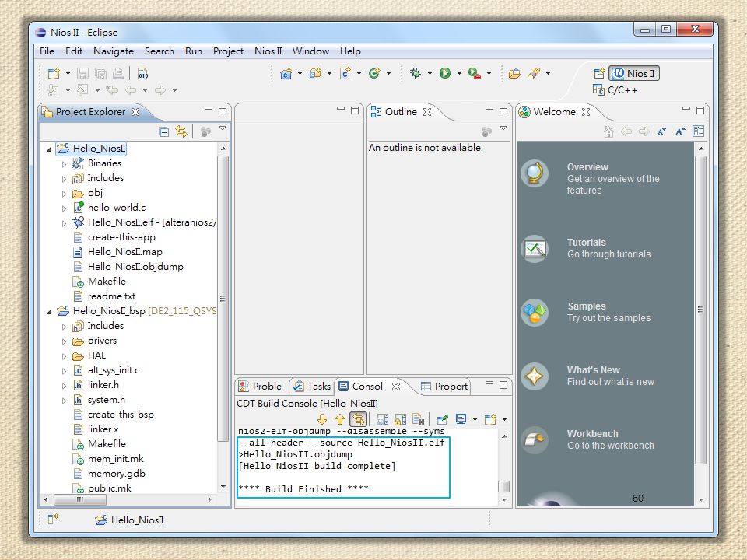The image size is (747, 560).
Task: Click the External Tools run icon
Action: coord(474,73)
